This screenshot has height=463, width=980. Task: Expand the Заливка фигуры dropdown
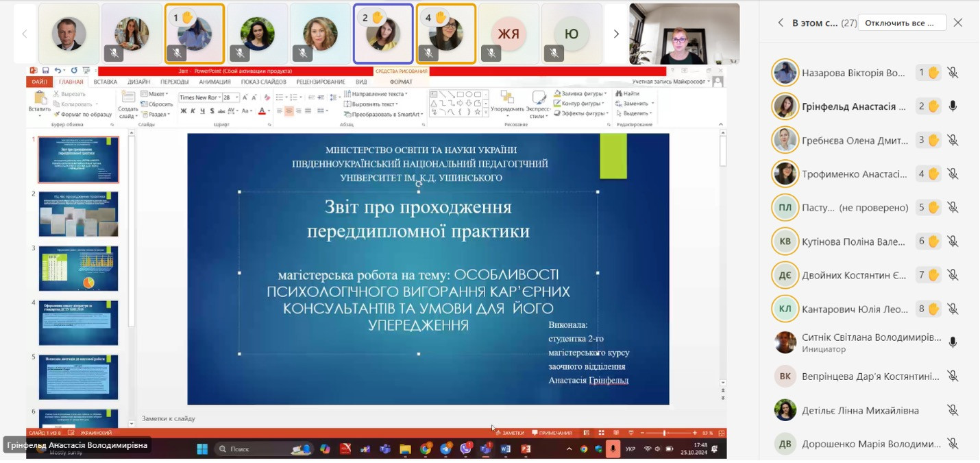tap(606, 93)
